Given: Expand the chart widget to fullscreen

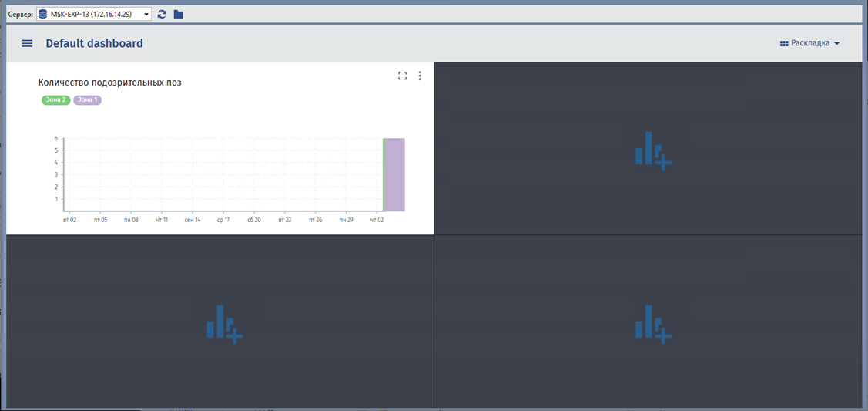Looking at the screenshot, I should tap(402, 76).
